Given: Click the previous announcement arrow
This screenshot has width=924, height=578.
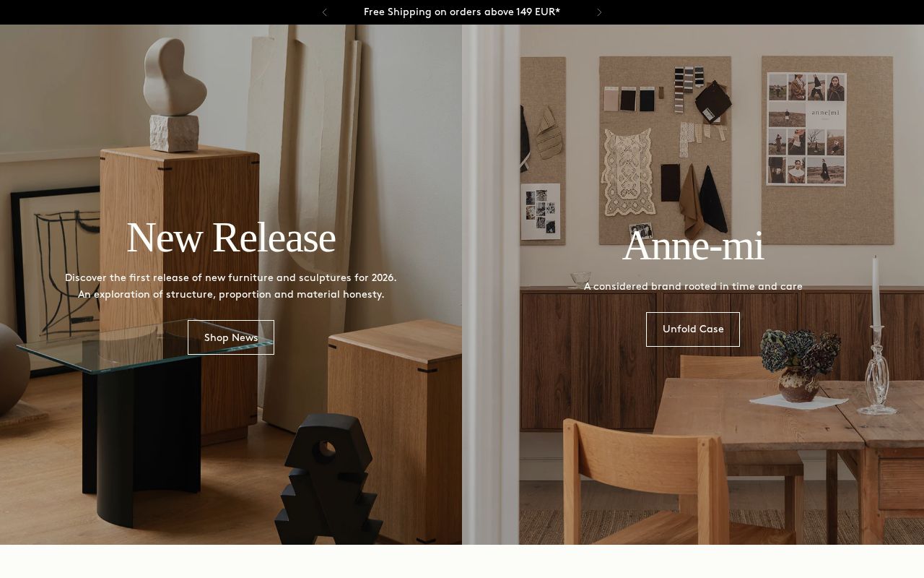Looking at the screenshot, I should (325, 12).
